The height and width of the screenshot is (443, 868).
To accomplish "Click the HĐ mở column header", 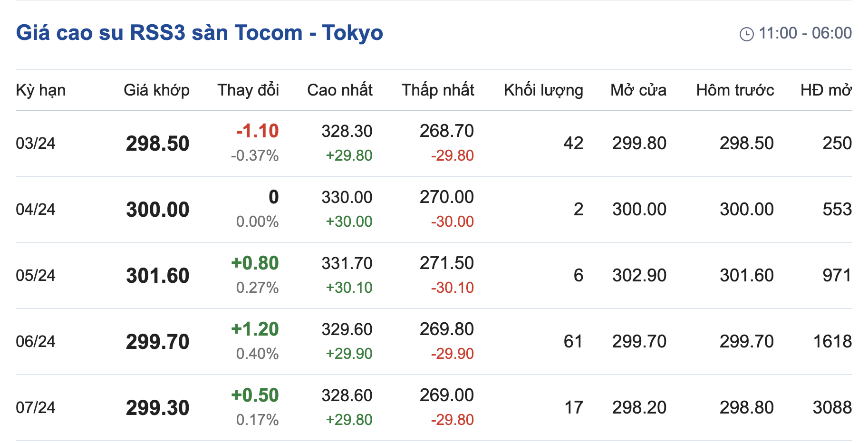I will [826, 90].
